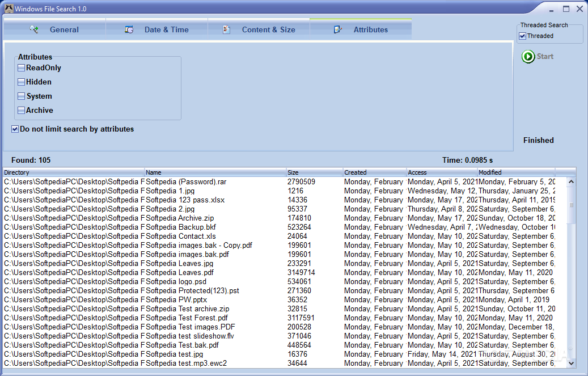Click the app icon in the title bar
Screen dimensions: 588x376
[x=9, y=9]
